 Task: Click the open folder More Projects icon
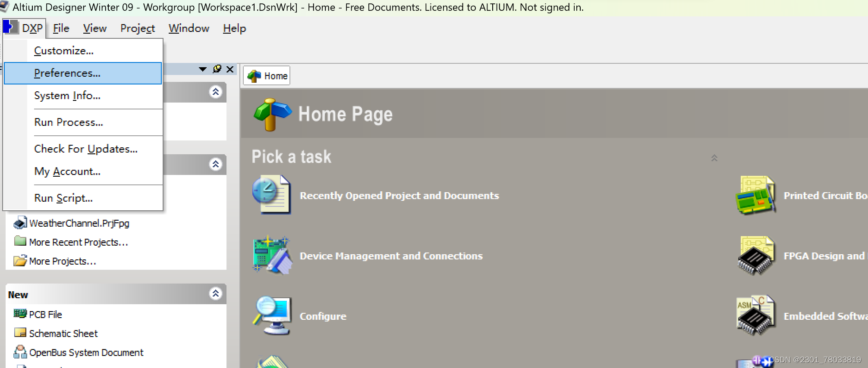click(20, 260)
